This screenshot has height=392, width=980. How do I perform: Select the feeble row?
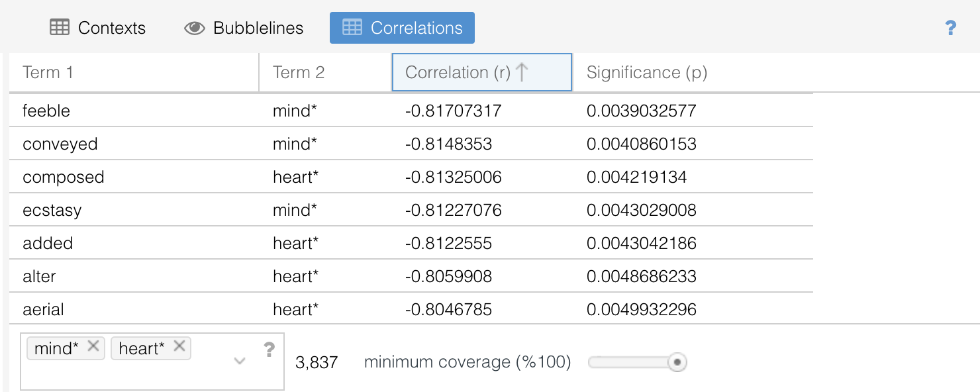point(411,111)
